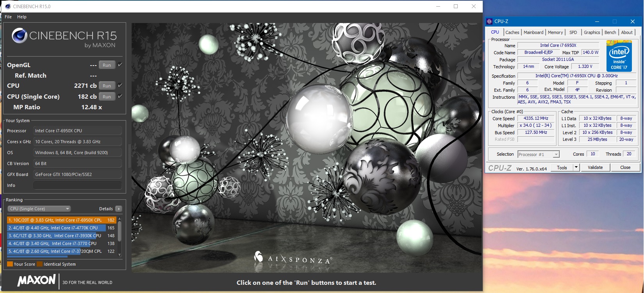Click the Validate button in CPU-Z

(x=595, y=167)
